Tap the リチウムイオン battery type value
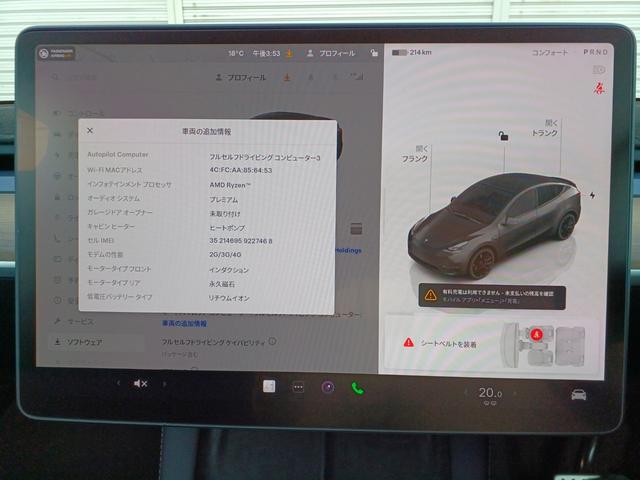The image size is (640, 480). tap(229, 298)
